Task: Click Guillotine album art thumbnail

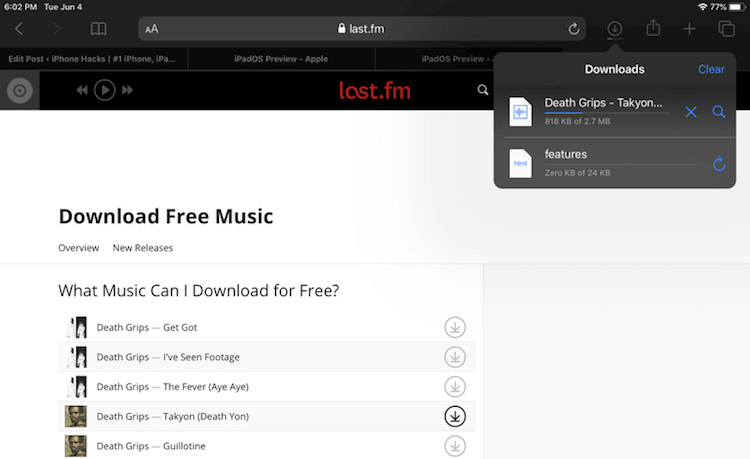Action: click(x=76, y=446)
